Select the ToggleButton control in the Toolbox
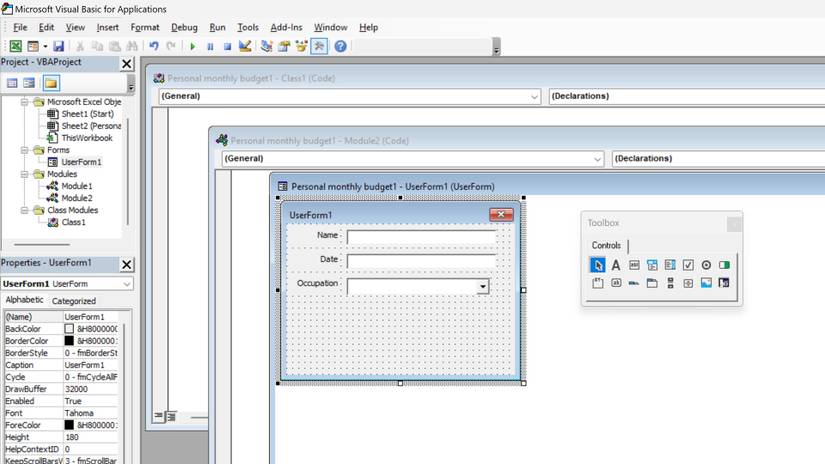Screen dimensions: 825x464 point(724,265)
